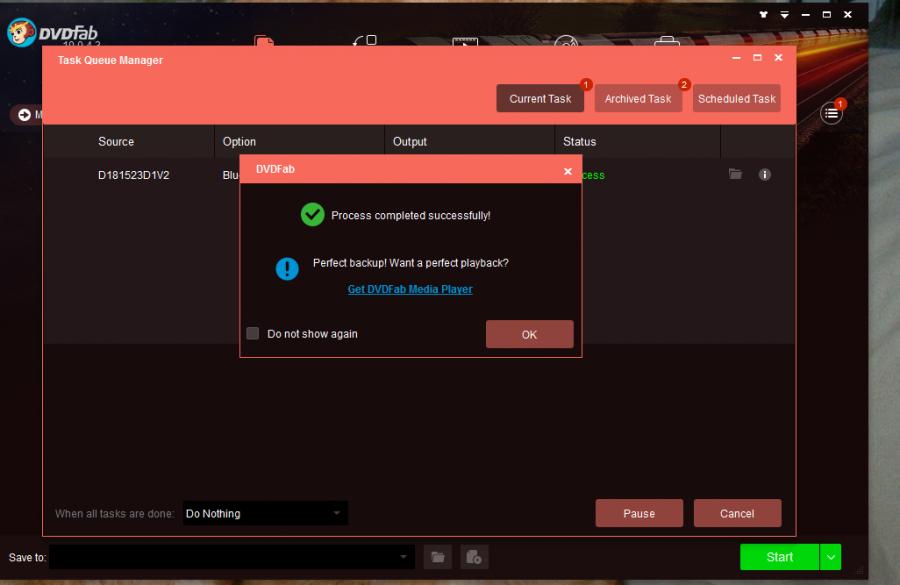Close the Task Queue Manager window
Image resolution: width=900 pixels, height=585 pixels.
pos(778,57)
